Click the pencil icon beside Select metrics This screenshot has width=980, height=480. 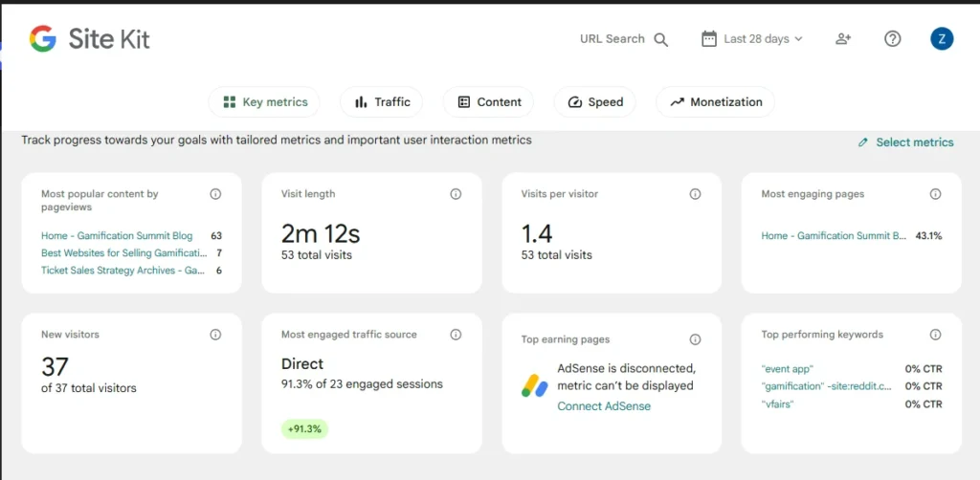tap(863, 142)
